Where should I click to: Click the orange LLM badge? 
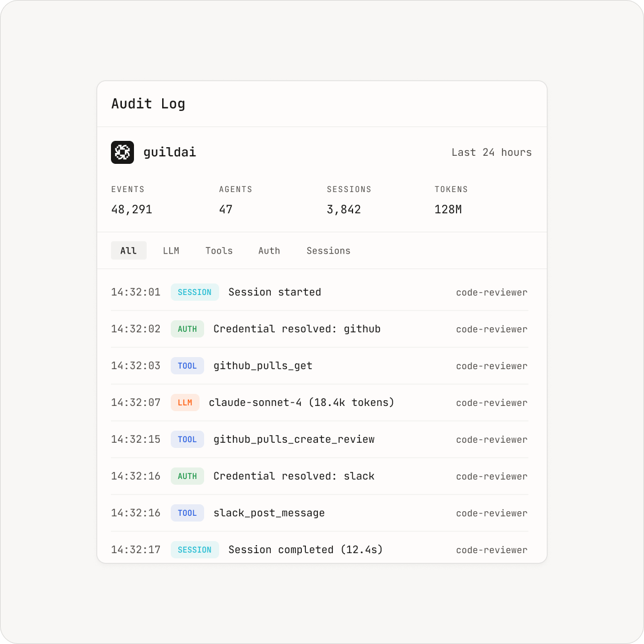(185, 402)
